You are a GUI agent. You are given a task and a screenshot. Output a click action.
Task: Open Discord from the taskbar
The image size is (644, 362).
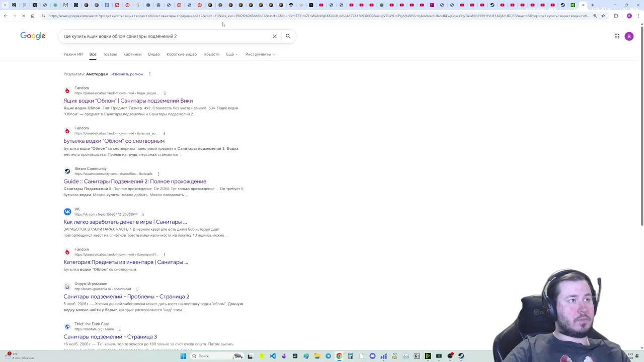[x=372, y=356]
